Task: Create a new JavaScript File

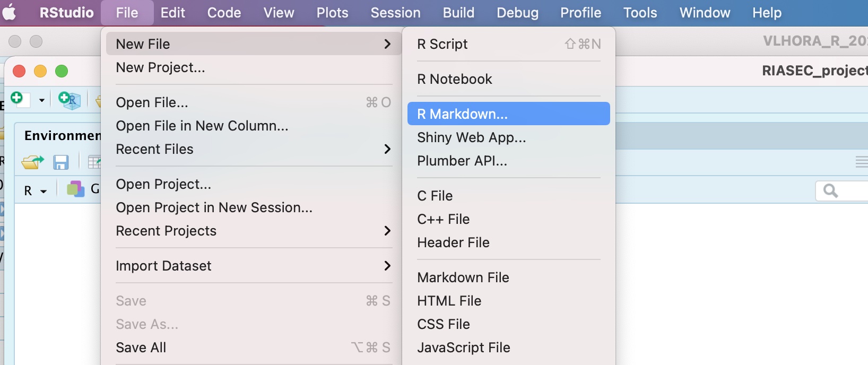Action: 509,347
